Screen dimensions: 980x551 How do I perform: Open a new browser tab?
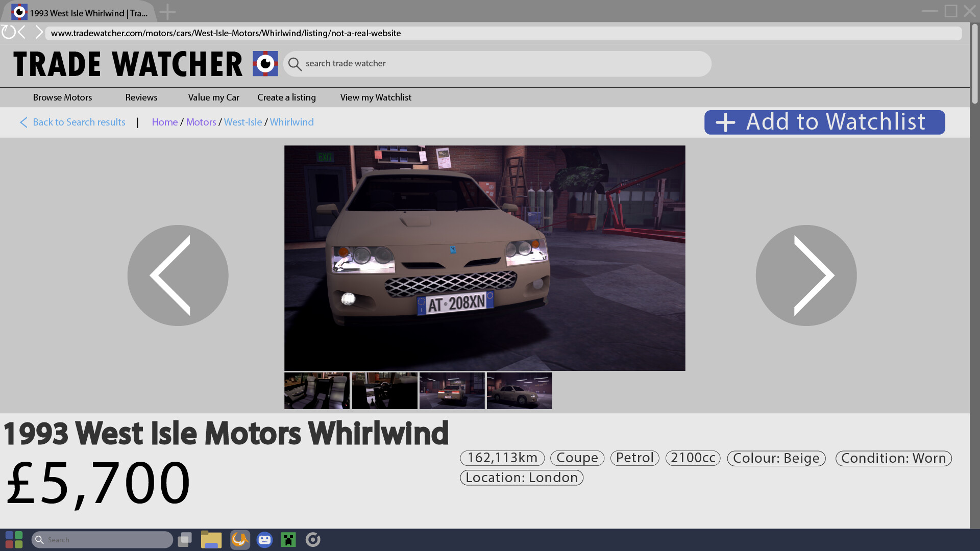tap(167, 12)
